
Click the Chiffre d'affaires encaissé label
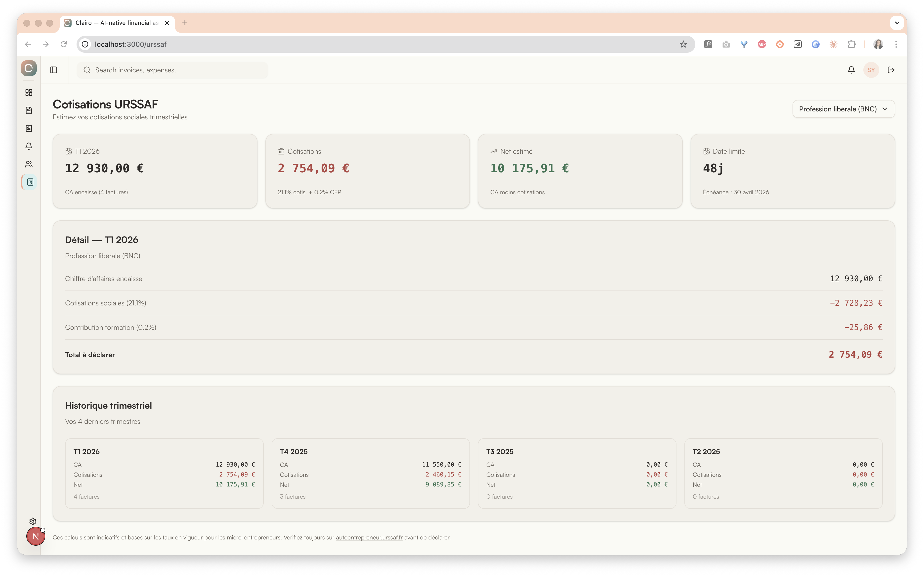(104, 279)
